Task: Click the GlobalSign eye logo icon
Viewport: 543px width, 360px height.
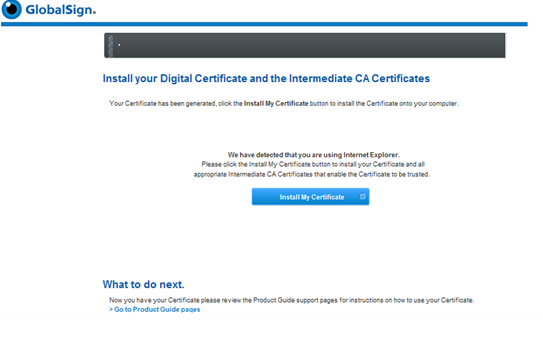Action: [x=11, y=9]
